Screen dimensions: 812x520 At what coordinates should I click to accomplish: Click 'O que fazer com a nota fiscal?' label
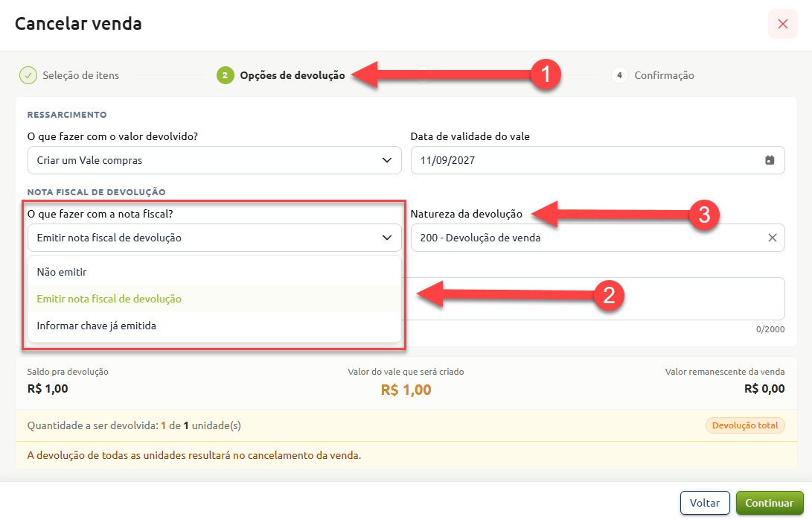100,214
